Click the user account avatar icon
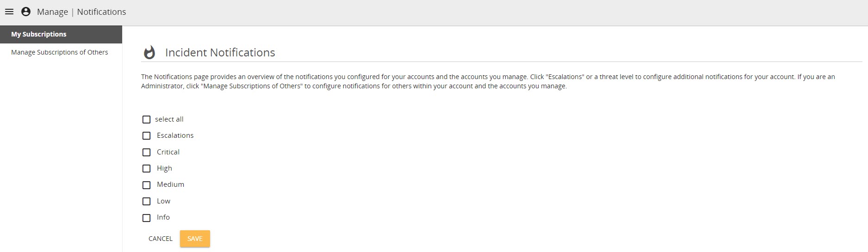This screenshot has height=252, width=868. [26, 12]
